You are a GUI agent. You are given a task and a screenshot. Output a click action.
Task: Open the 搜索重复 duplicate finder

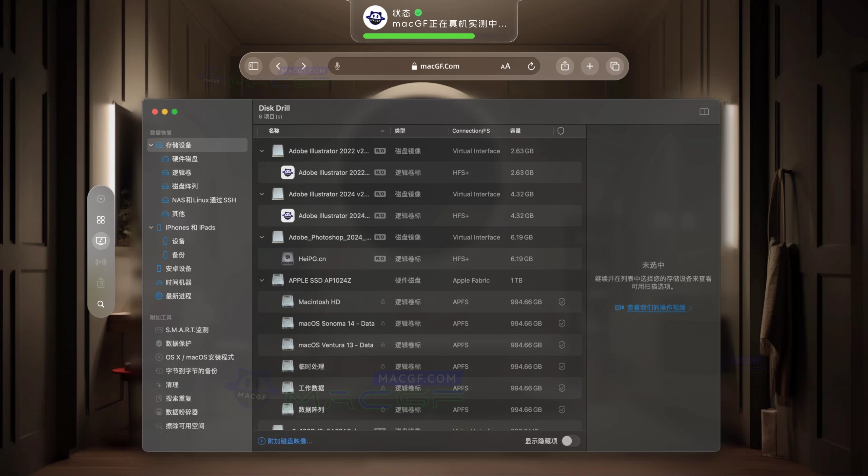coord(178,398)
